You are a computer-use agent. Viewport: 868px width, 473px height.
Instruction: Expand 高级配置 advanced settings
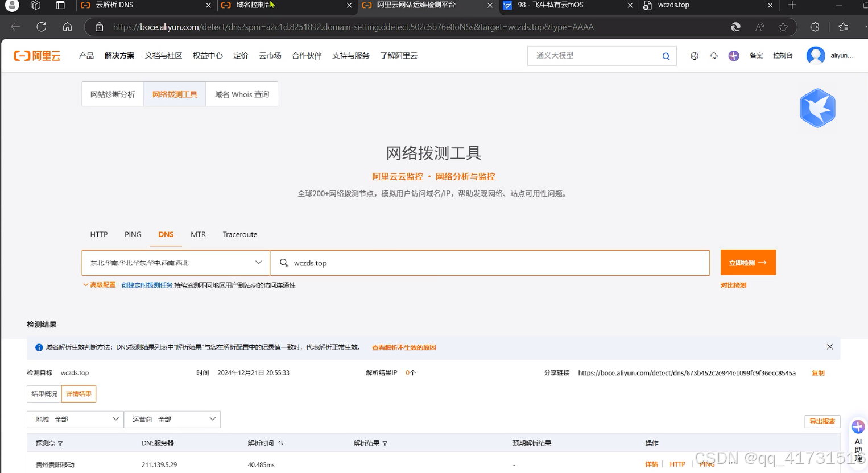point(99,285)
